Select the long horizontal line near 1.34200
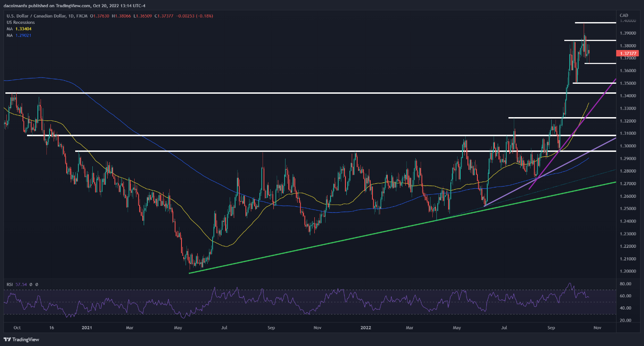This screenshot has height=346, width=644. tap(311, 93)
